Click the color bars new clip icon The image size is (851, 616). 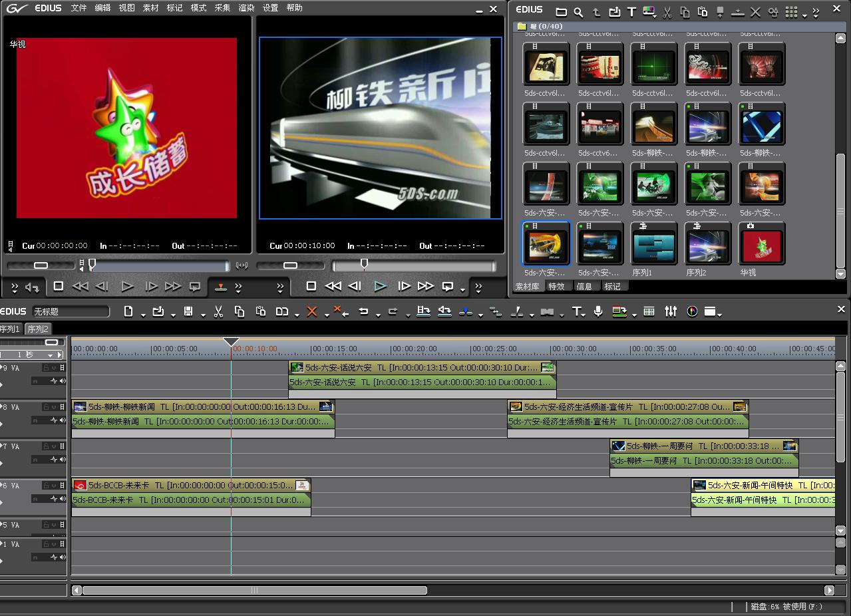(x=649, y=12)
